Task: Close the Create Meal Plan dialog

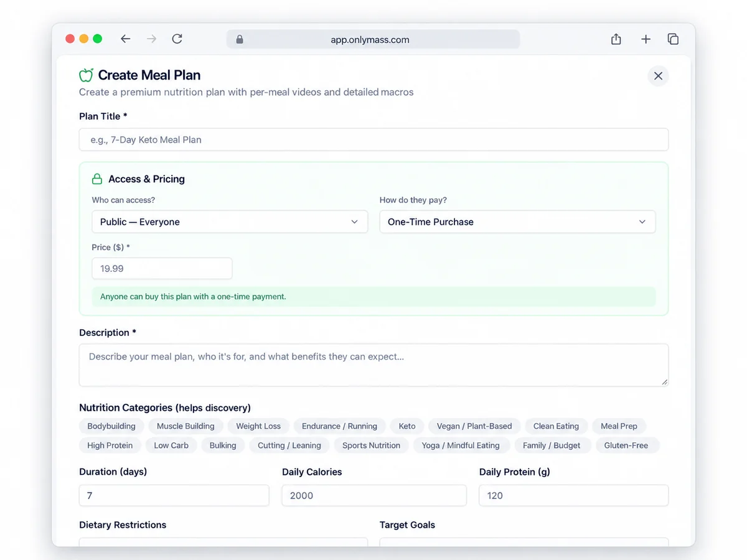Action: [658, 76]
